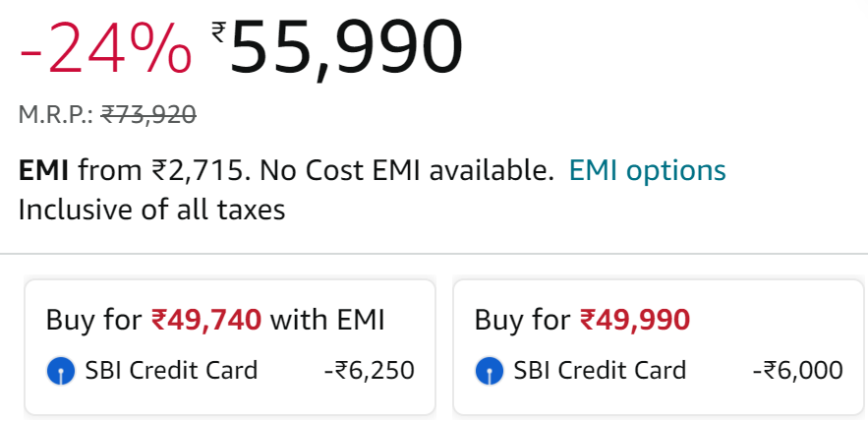Viewport: 868px width, 422px height.
Task: Select the Buy for ₹49,990 offer card
Action: [659, 346]
